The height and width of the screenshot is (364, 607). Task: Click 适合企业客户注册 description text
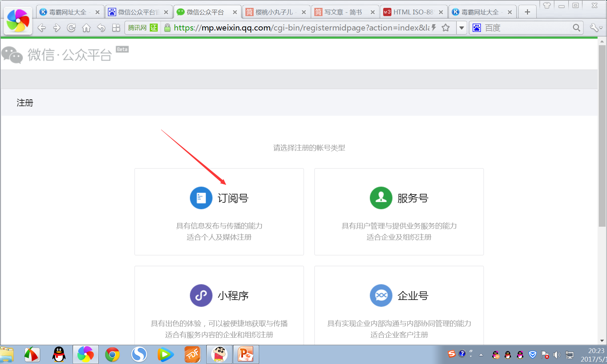click(399, 335)
